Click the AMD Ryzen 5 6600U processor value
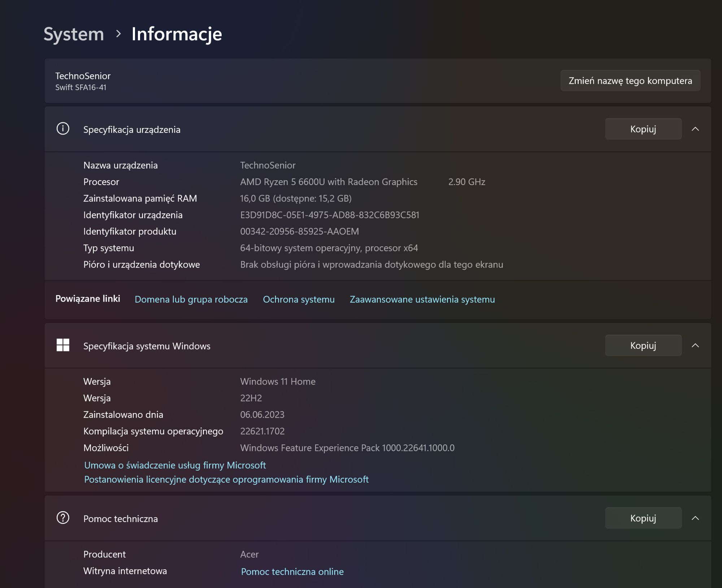Screen dimensions: 722x588 (x=329, y=182)
